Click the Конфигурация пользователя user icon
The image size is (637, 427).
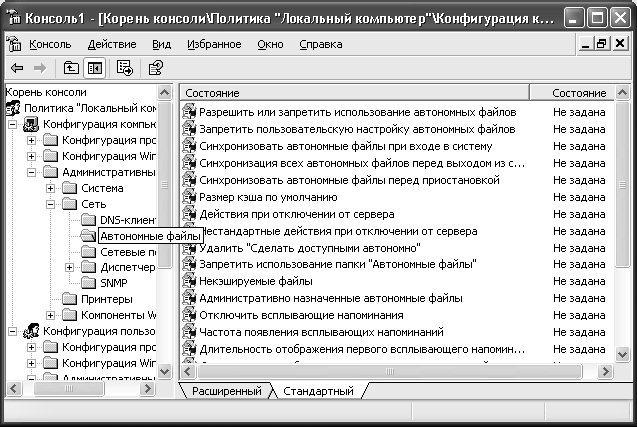click(x=31, y=331)
